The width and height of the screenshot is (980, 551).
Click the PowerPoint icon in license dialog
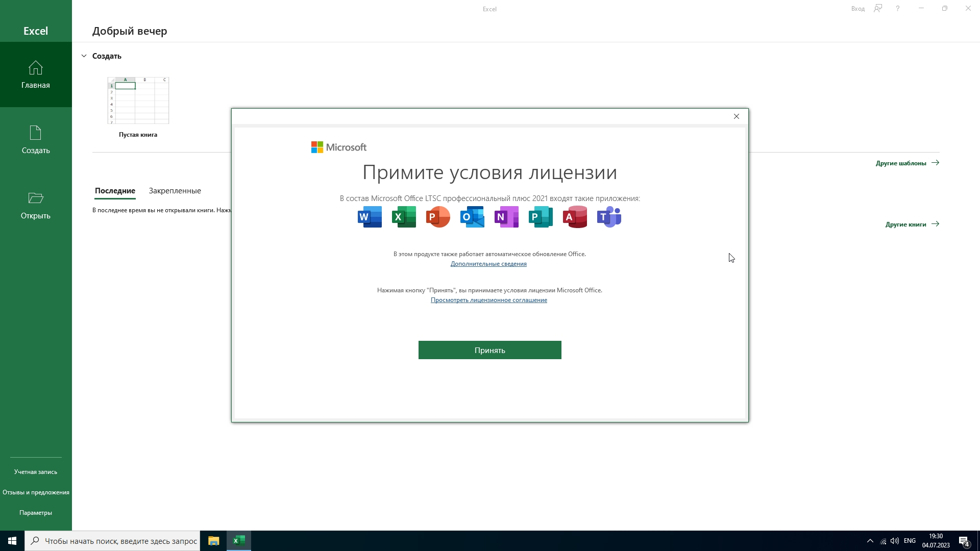(438, 217)
